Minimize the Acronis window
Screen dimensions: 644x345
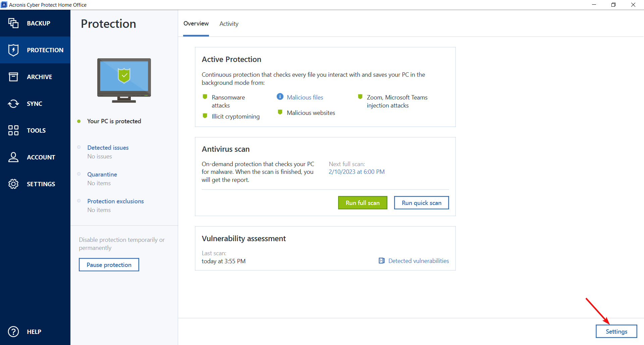pos(594,5)
